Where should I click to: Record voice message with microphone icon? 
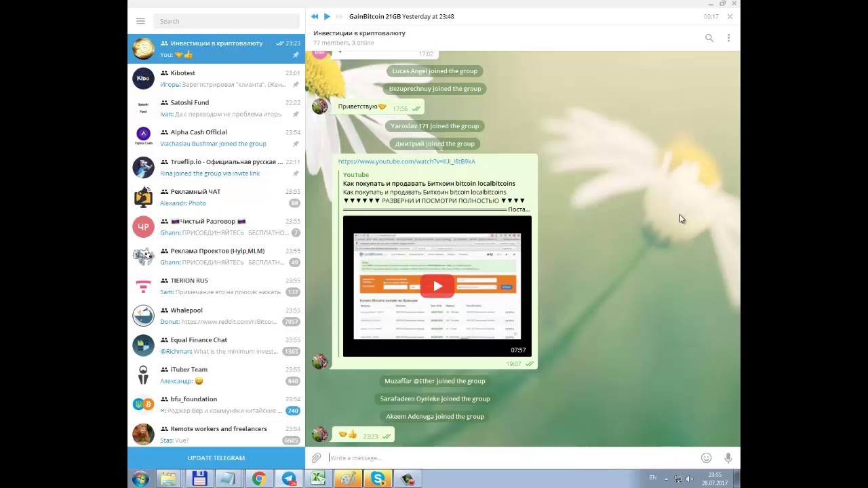[x=728, y=458]
